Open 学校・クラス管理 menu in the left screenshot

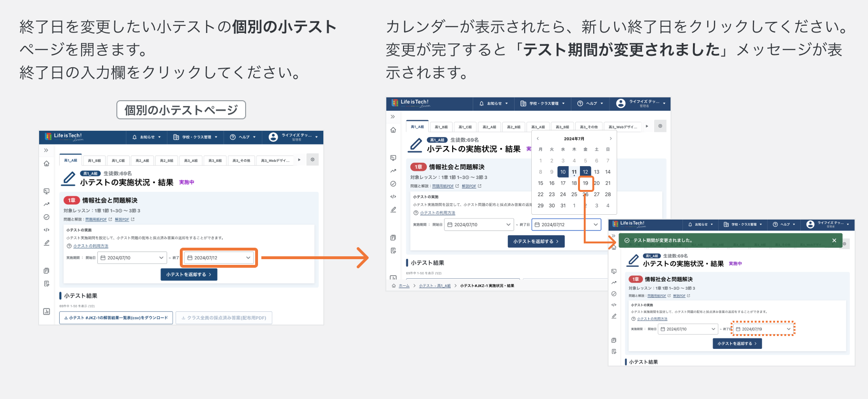(195, 137)
